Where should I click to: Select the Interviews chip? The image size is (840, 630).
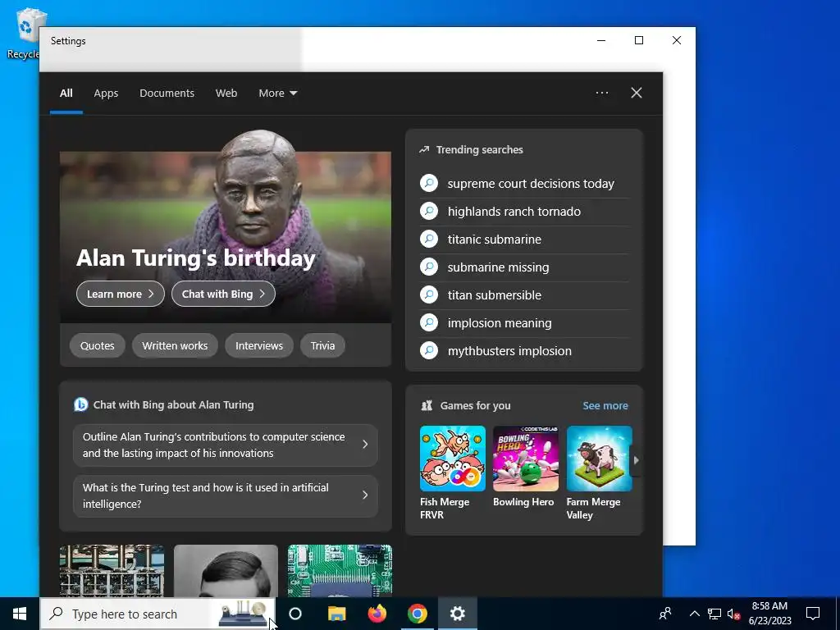coord(259,345)
